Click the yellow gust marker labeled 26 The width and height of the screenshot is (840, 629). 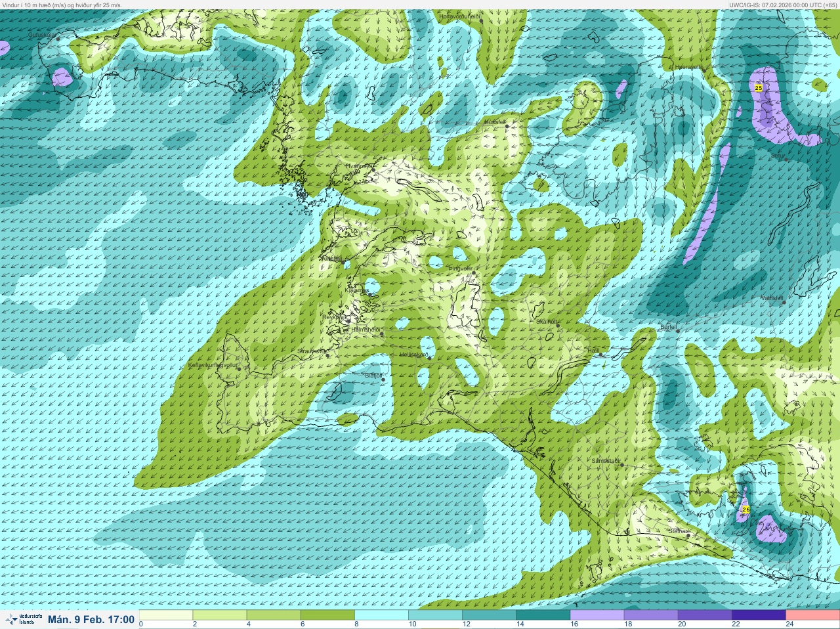pyautogui.click(x=745, y=510)
